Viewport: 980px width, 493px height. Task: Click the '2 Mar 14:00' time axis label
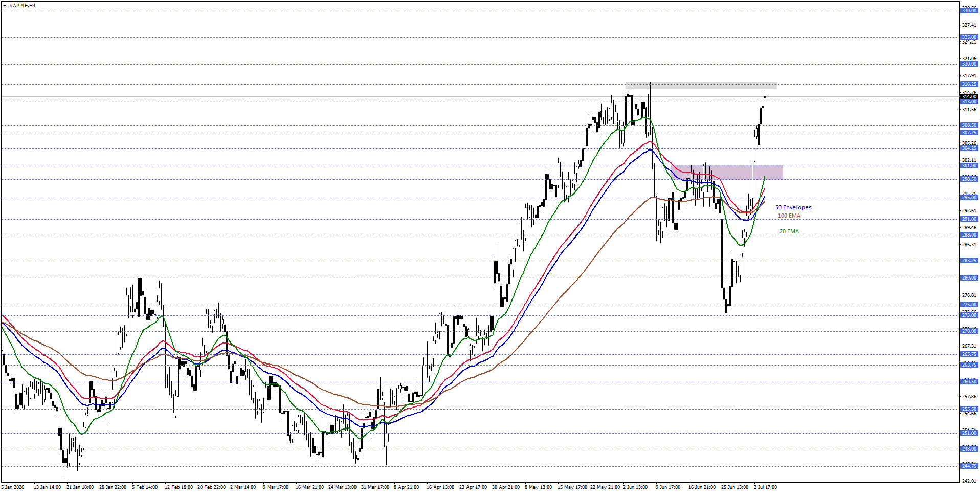(x=243, y=487)
